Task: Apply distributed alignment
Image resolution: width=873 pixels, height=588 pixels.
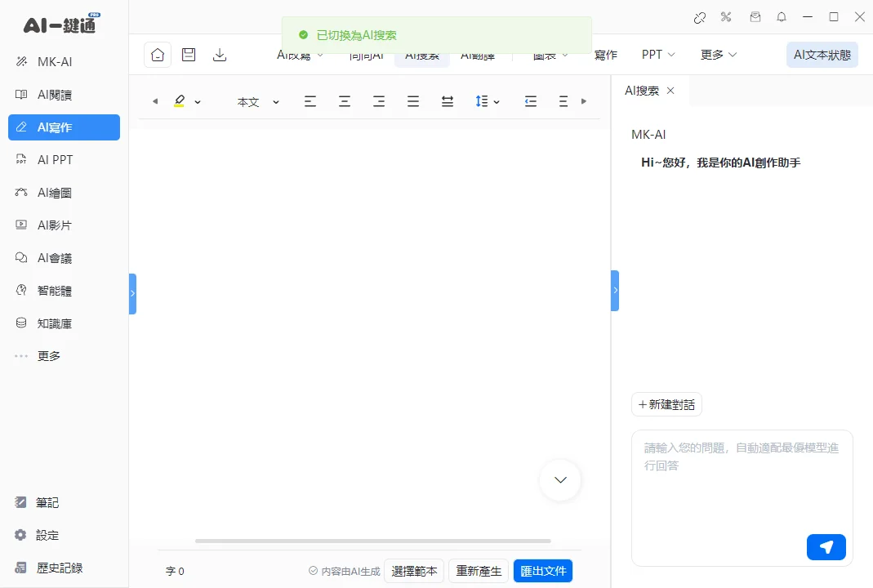Action: [x=448, y=101]
